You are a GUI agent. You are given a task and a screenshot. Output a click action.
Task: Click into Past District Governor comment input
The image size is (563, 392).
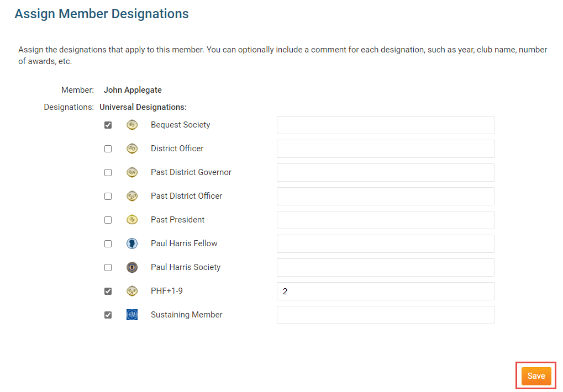385,172
